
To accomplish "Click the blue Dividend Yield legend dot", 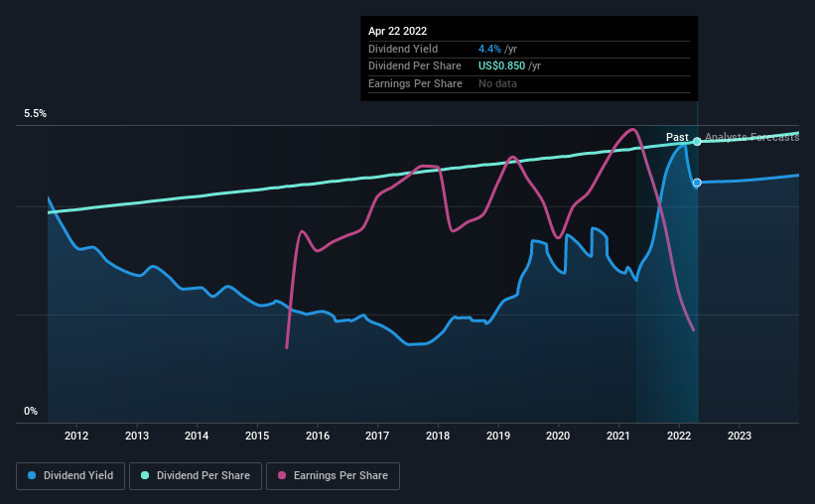I will pyautogui.click(x=32, y=475).
